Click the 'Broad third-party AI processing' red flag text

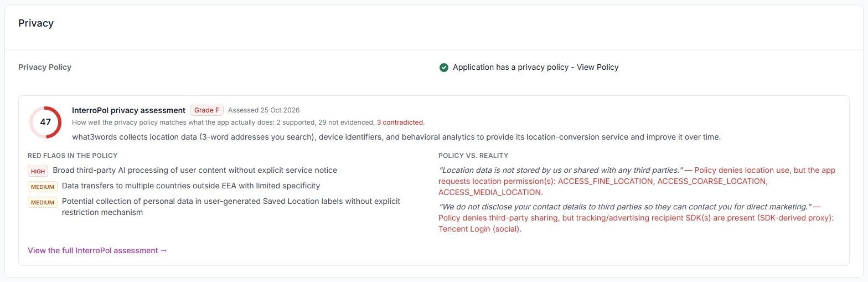pos(195,170)
